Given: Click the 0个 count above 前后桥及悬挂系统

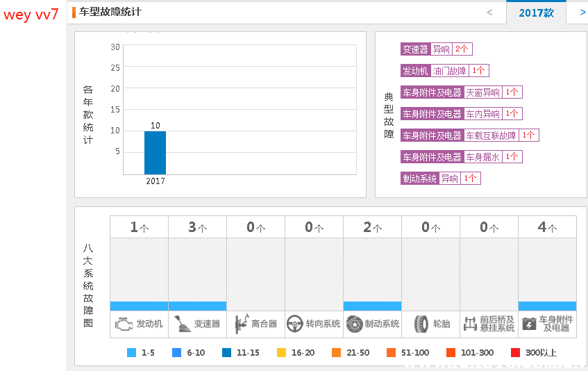Looking at the screenshot, I should point(489,227).
